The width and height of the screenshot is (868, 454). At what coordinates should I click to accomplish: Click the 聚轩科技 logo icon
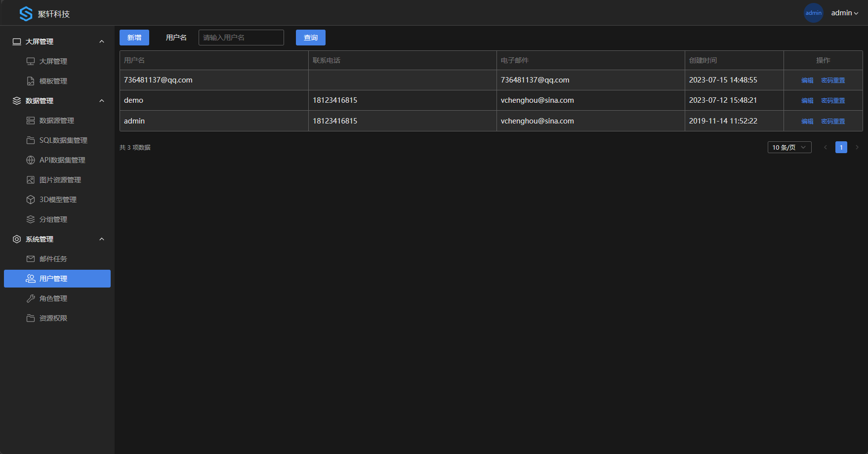click(26, 14)
